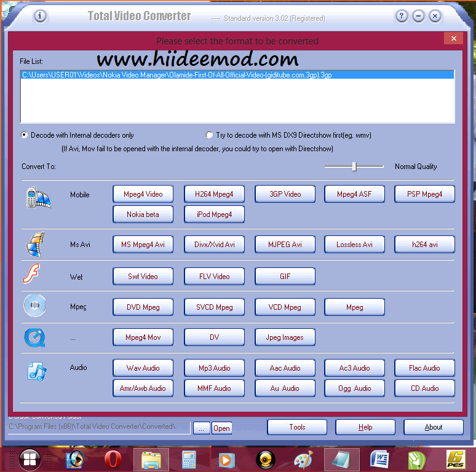Image resolution: width=476 pixels, height=472 pixels.
Task: Choose GIF output format
Action: click(285, 277)
